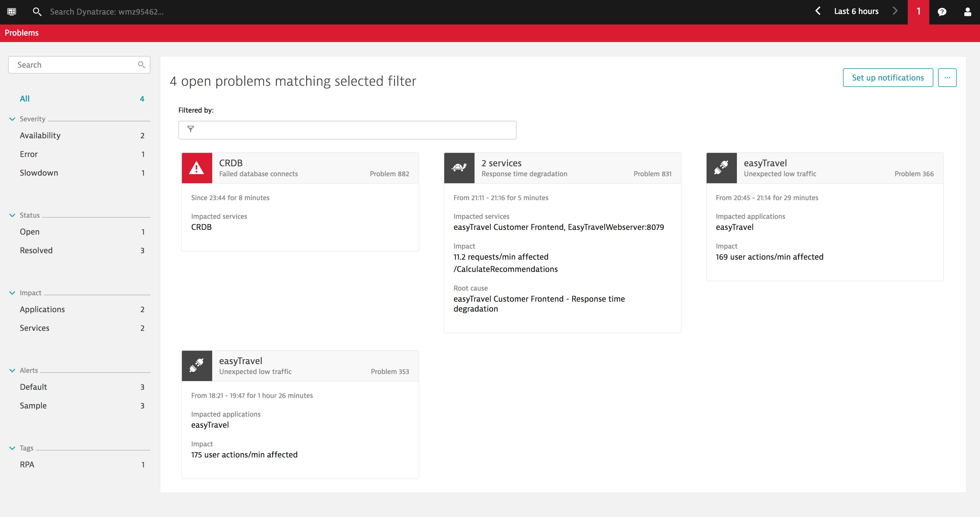Toggle the Open status filter
This screenshot has height=517, width=980.
tap(30, 232)
